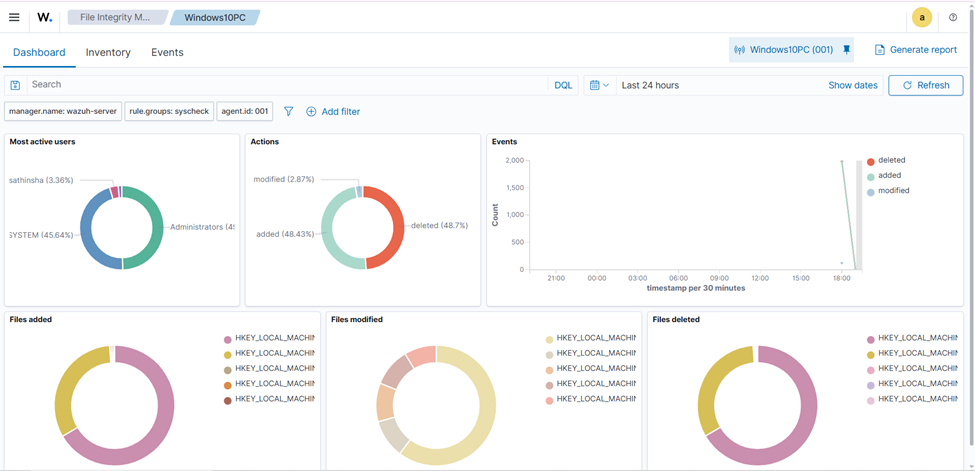Open the agent.id: 001 filter pill
The width and height of the screenshot is (975, 471).
pos(244,111)
